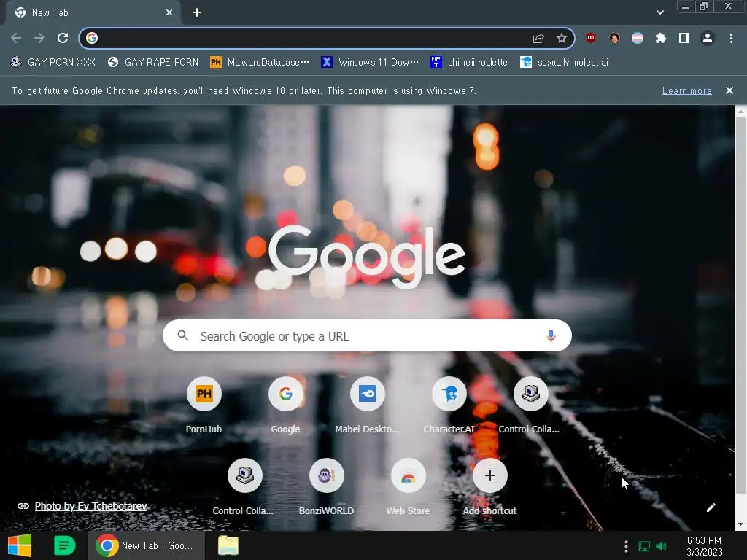Click the link chain icon beside photo credit

click(x=23, y=506)
